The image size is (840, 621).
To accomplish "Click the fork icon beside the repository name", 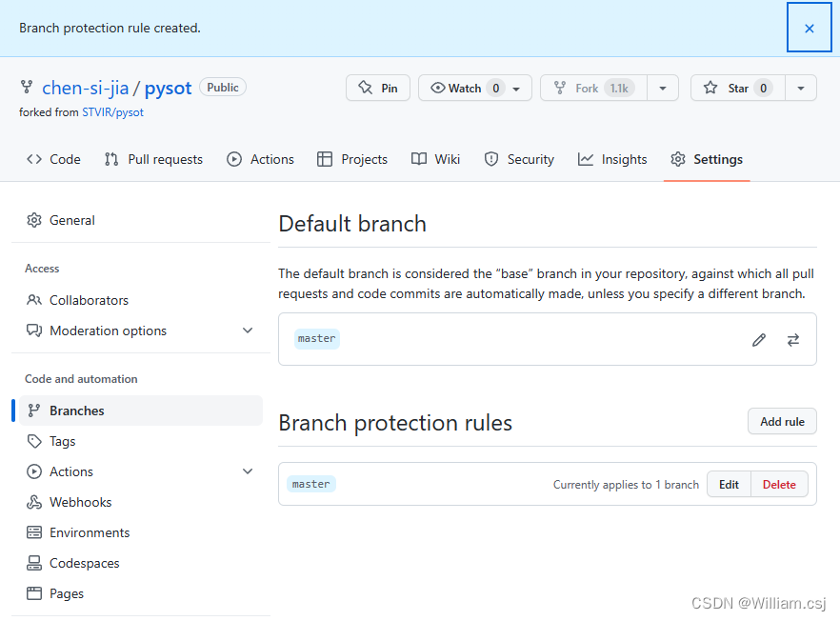I will (x=27, y=87).
